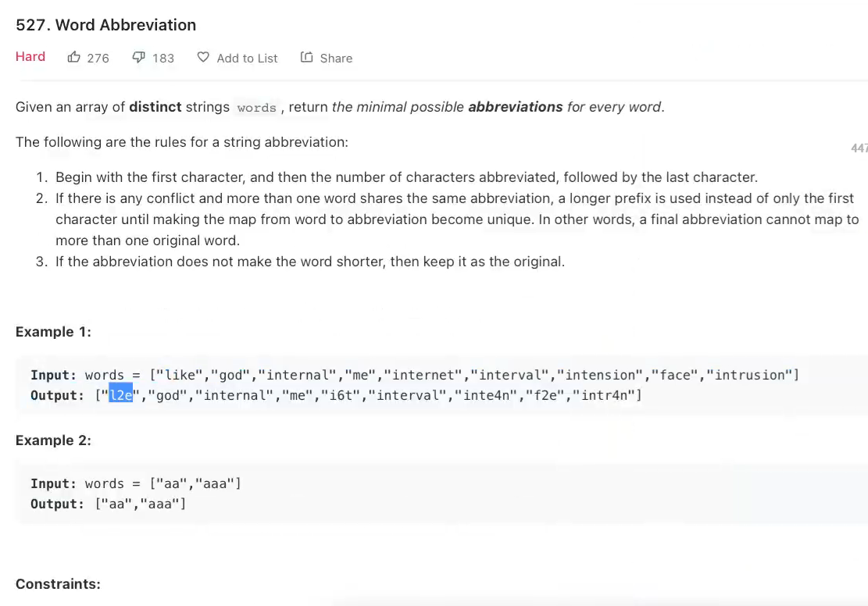
Task: Click the "527. Word Abbreviation" title
Action: (x=105, y=25)
